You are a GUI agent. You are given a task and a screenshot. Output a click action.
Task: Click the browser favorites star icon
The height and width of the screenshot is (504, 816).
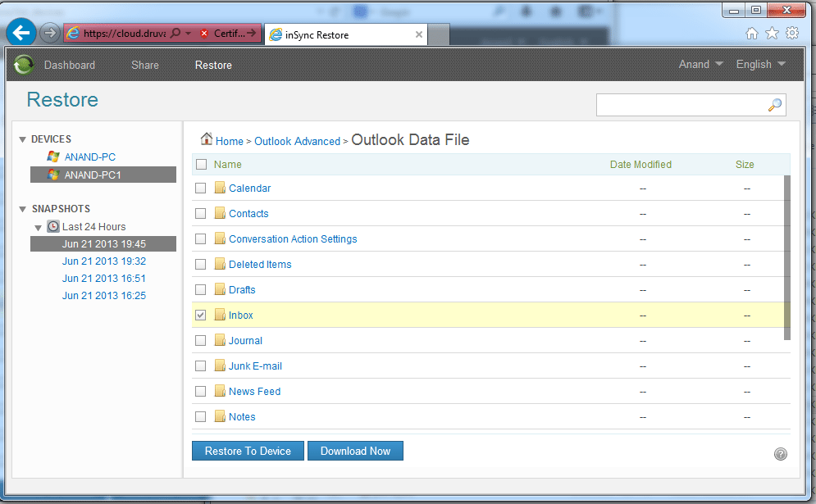point(772,34)
